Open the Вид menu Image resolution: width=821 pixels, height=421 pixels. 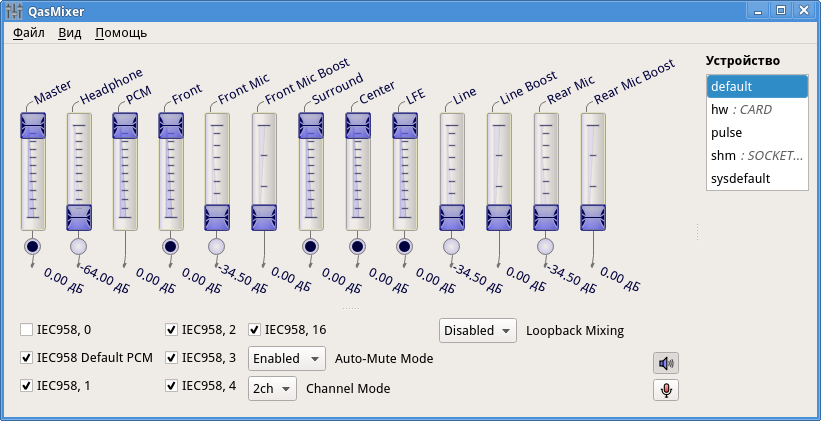tap(70, 33)
